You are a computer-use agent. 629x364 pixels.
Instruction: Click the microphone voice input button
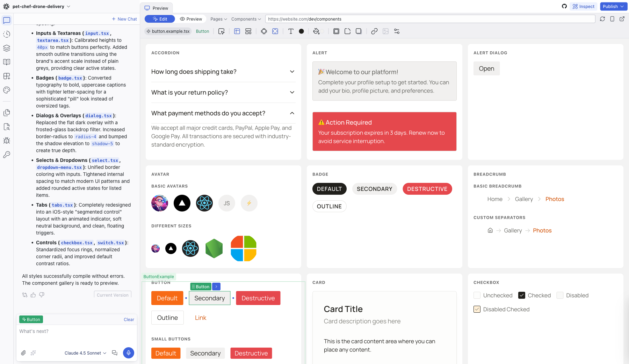(x=129, y=353)
